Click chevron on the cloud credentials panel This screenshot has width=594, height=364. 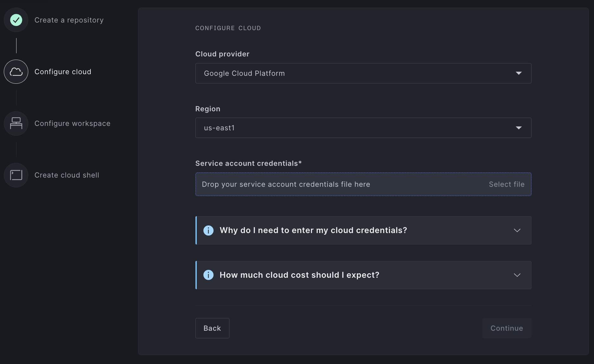point(517,231)
